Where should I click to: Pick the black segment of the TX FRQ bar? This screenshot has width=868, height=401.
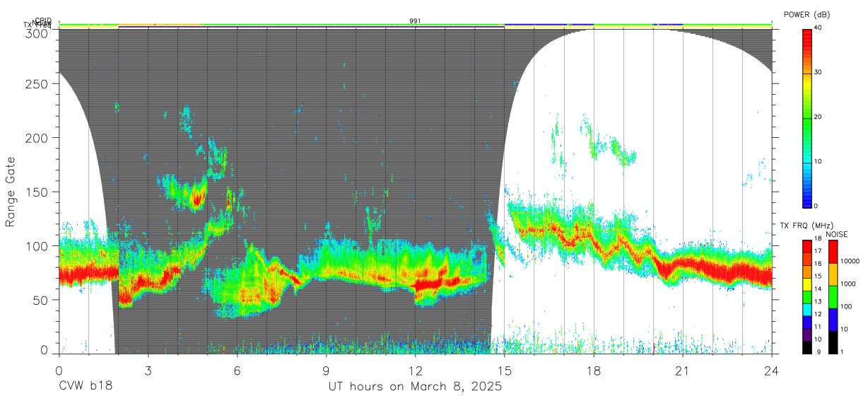807,347
